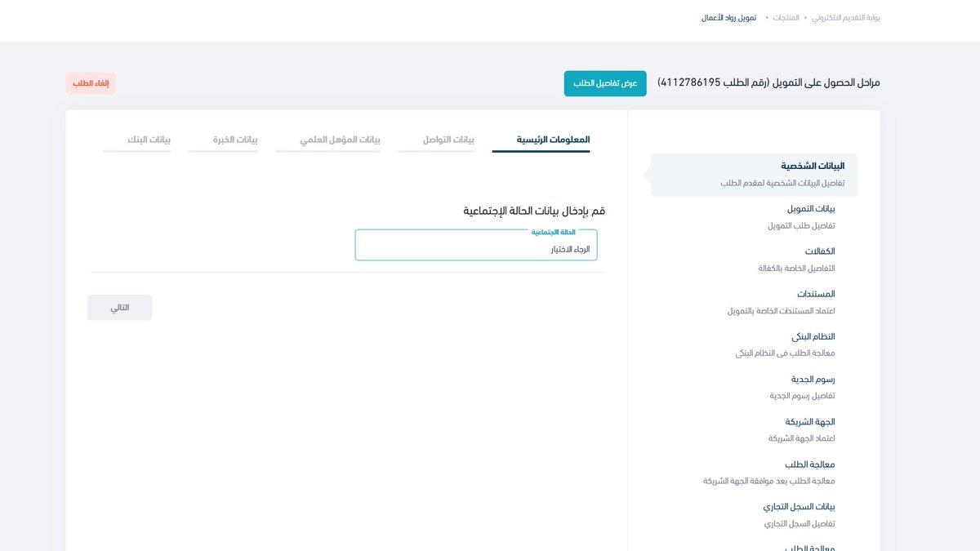The height and width of the screenshot is (551, 980).
Task: Open the الجهة الشريكة step
Action: pyautogui.click(x=812, y=421)
